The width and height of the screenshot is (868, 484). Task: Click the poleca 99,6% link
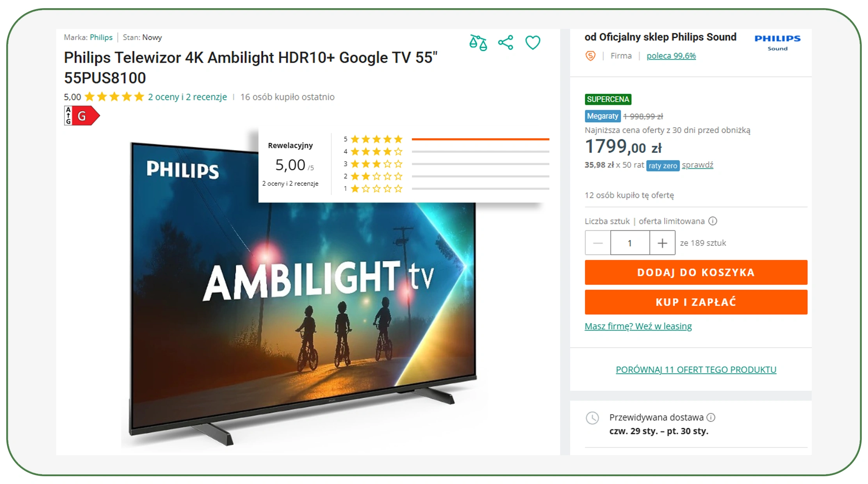[671, 56]
